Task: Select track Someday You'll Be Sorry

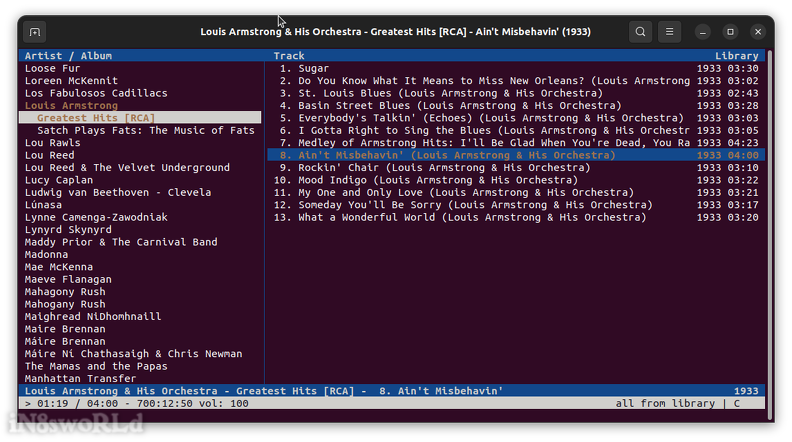Action: pos(516,205)
